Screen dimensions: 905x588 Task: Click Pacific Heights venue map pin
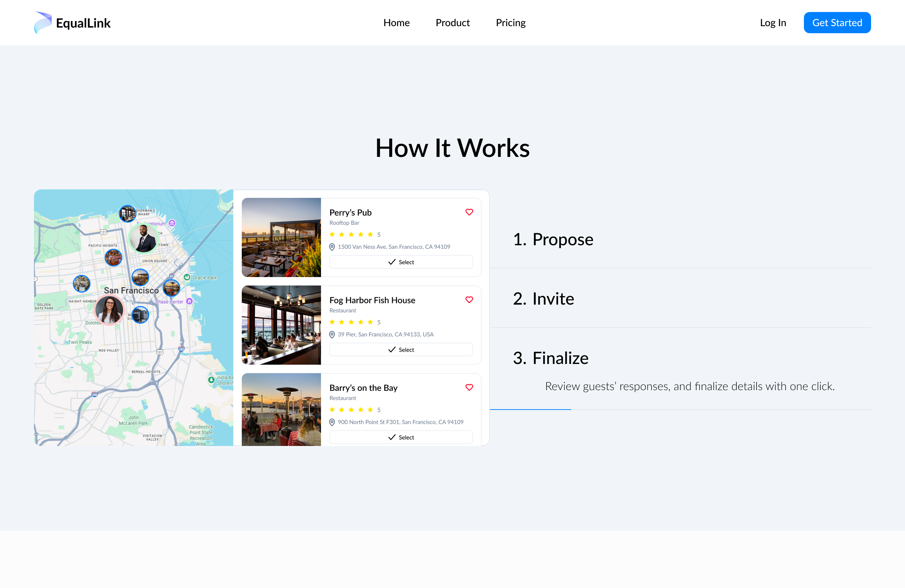113,258
